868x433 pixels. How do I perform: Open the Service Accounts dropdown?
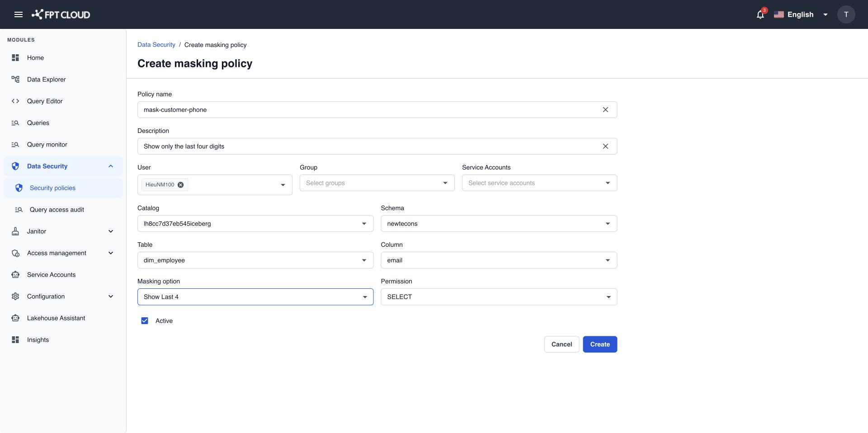pos(539,183)
